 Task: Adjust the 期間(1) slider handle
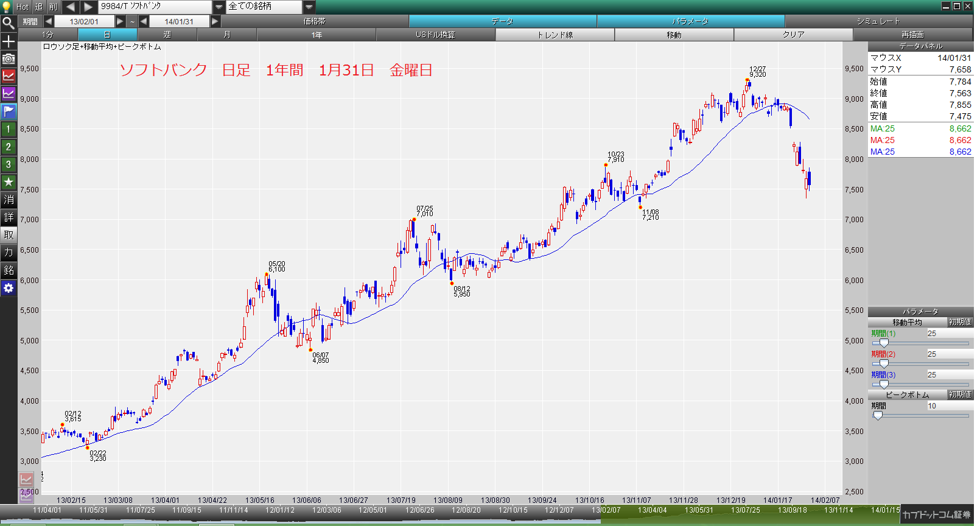click(884, 343)
